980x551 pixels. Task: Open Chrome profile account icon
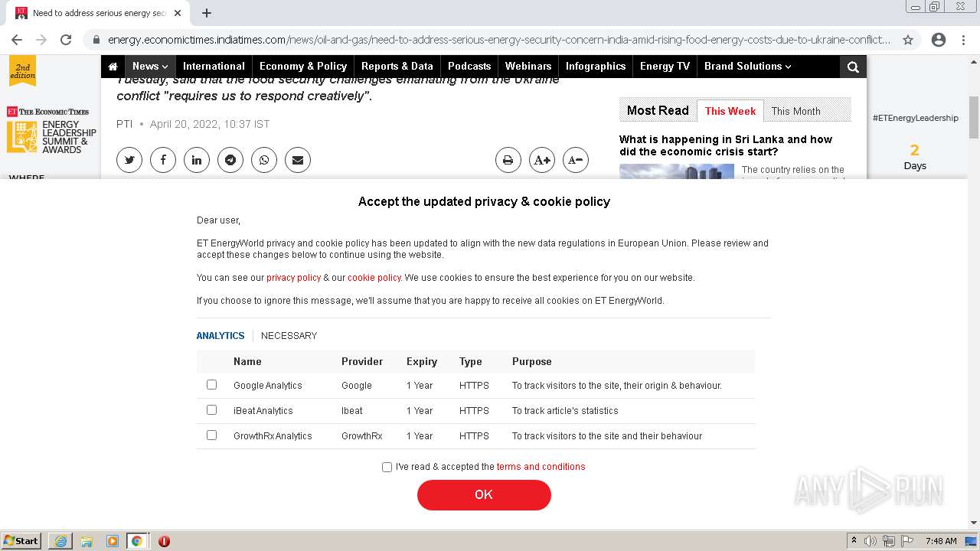coord(939,40)
